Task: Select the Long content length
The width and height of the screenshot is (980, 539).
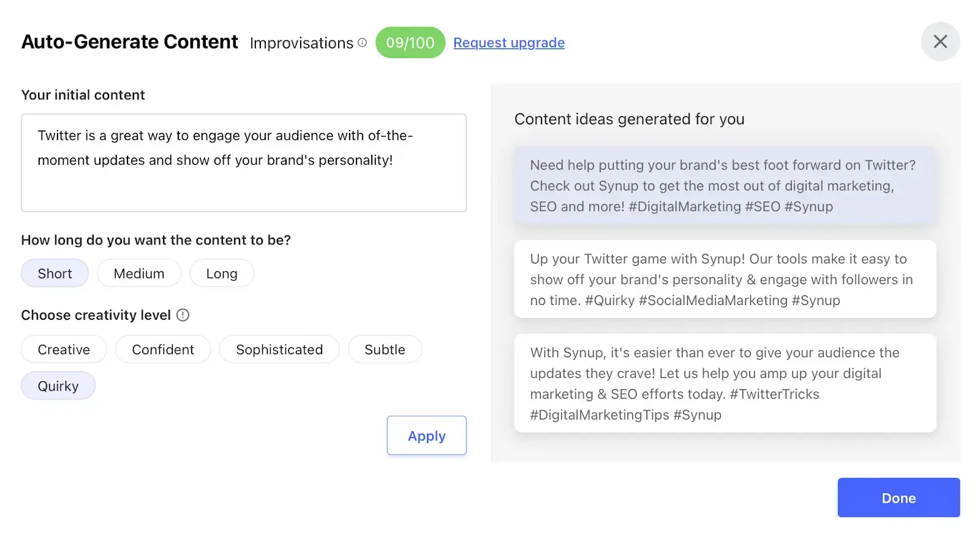Action: point(222,274)
